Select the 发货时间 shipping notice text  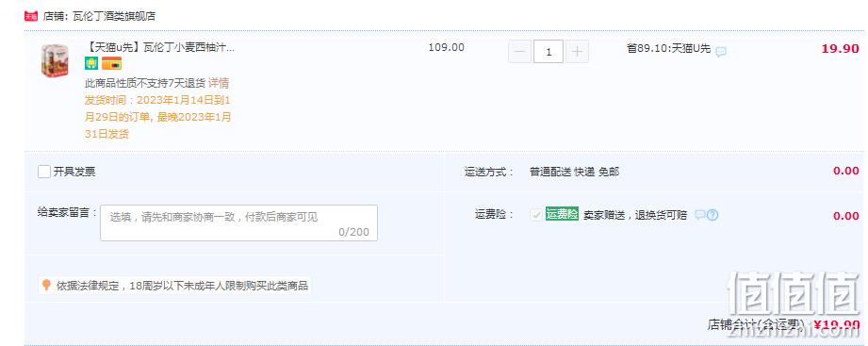(x=157, y=117)
